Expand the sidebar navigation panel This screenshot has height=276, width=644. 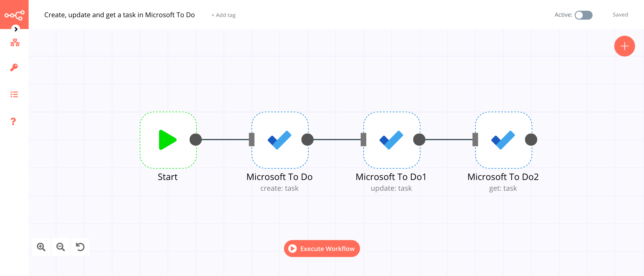pos(15,29)
